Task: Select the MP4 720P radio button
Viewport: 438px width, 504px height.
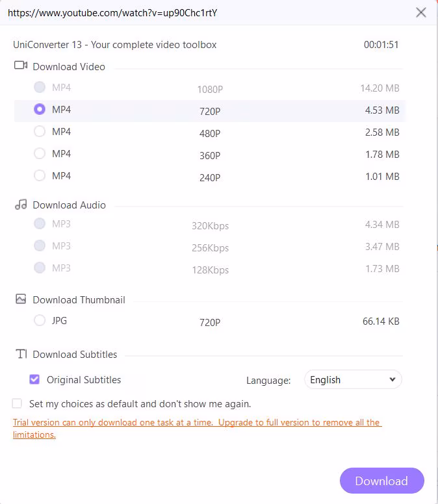Action: pos(40,110)
